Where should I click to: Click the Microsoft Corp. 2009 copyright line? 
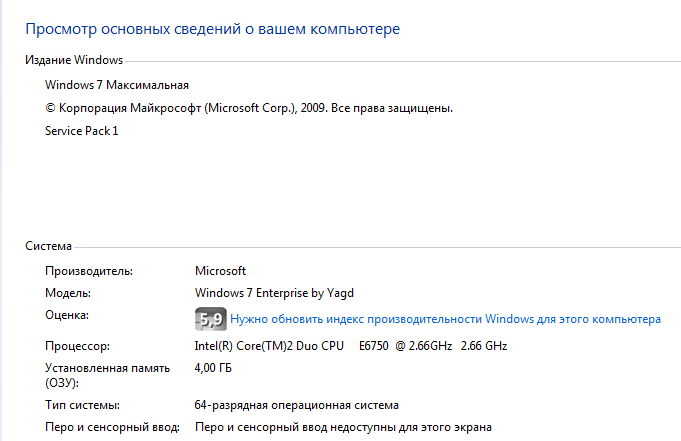tap(249, 107)
